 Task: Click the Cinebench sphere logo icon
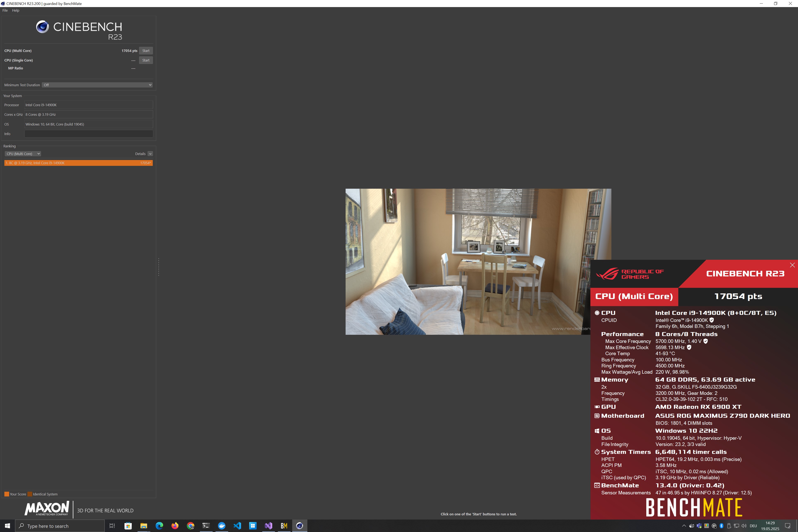(x=43, y=27)
